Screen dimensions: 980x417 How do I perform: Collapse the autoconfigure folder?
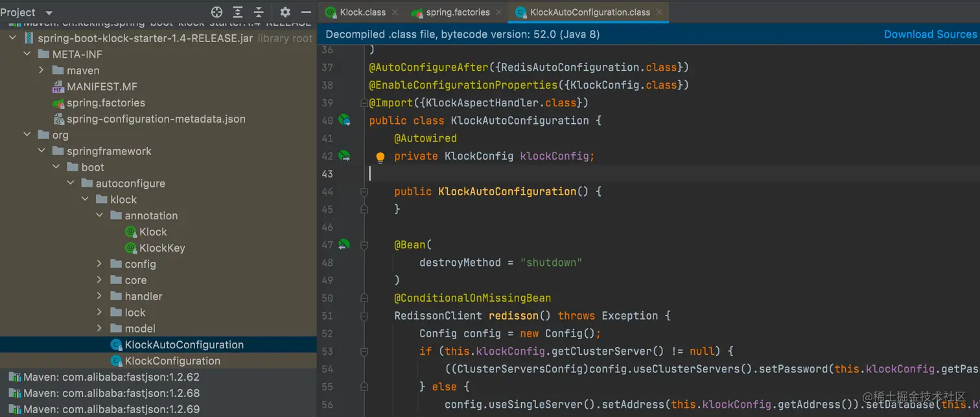pos(71,184)
